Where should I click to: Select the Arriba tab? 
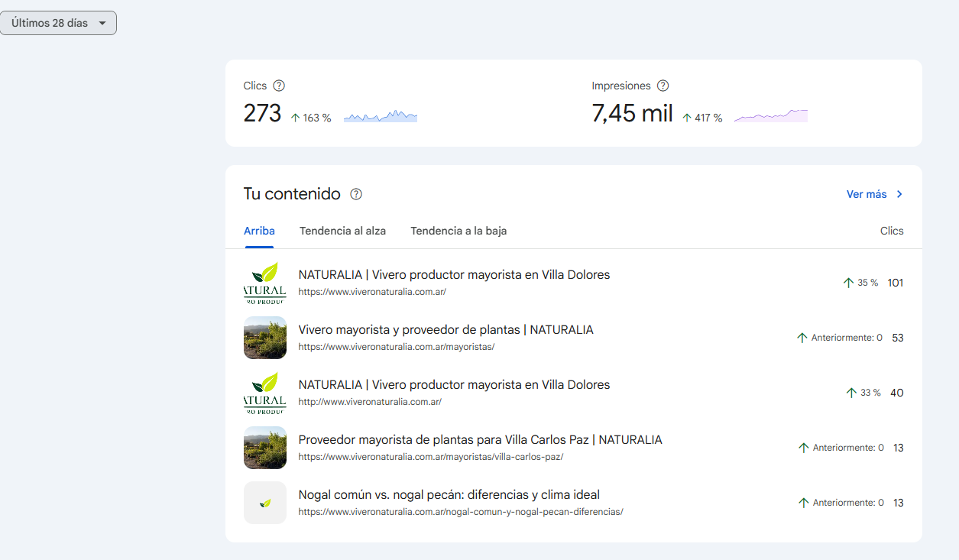(259, 231)
